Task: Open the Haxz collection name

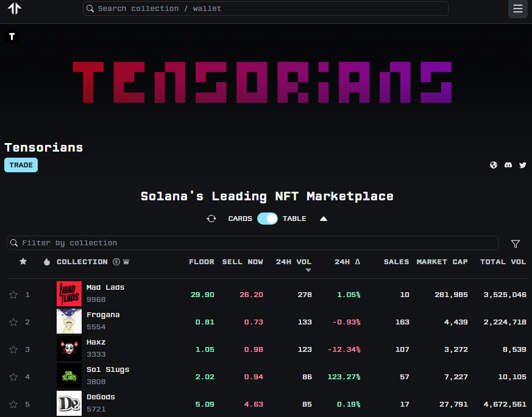Action: [96, 342]
